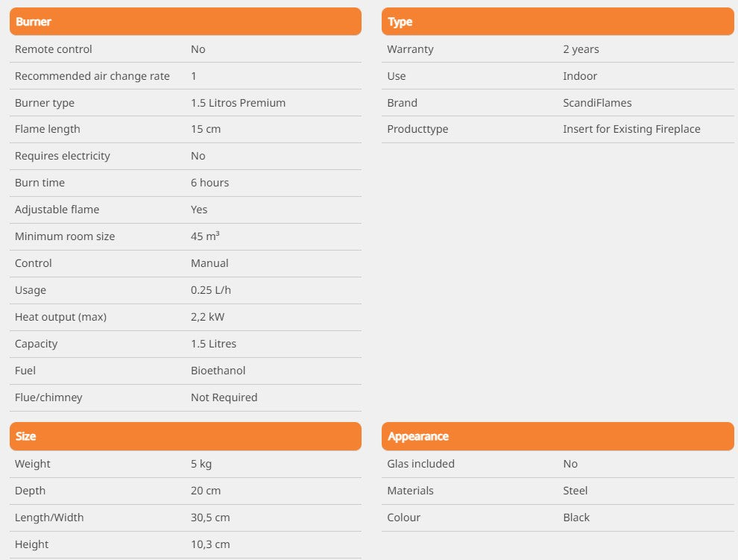Click the Minimum room size label
The image size is (738, 560).
pyautogui.click(x=65, y=236)
